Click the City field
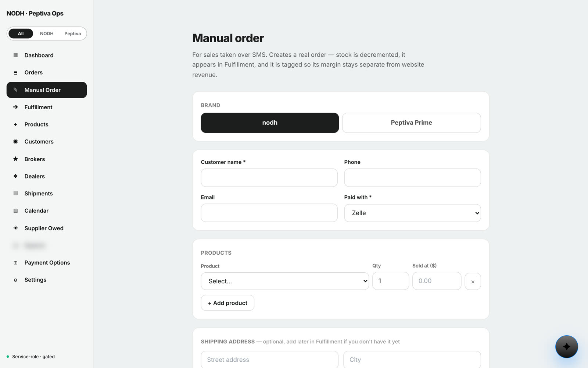 (412, 360)
